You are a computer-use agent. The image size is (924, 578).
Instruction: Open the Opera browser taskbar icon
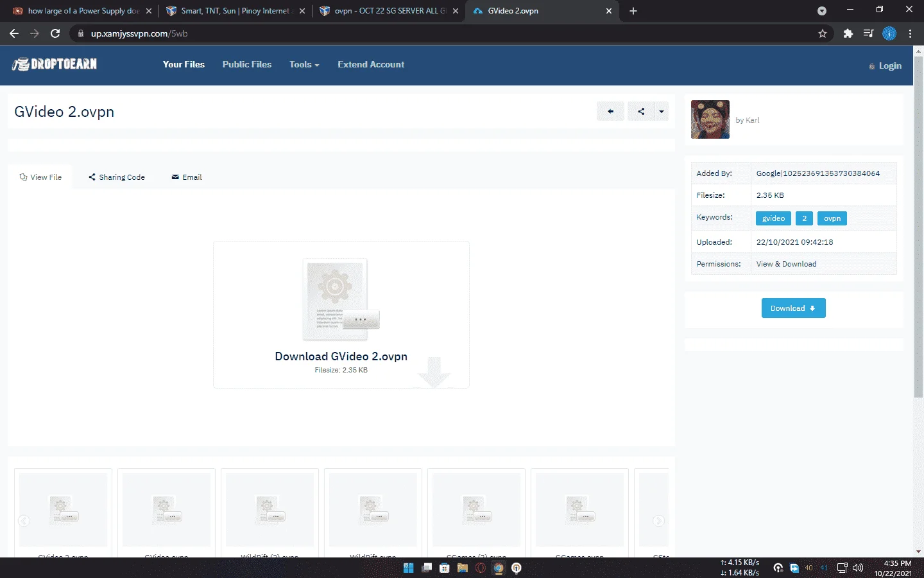coord(481,568)
